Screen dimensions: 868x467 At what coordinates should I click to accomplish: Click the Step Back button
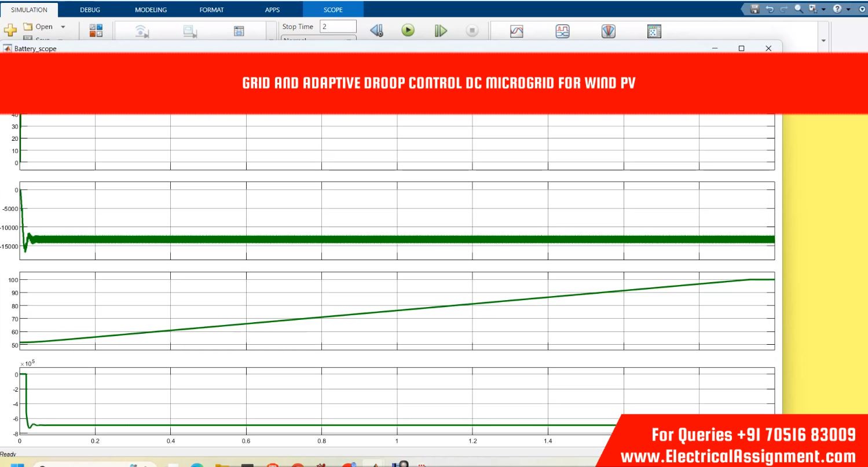click(x=376, y=31)
